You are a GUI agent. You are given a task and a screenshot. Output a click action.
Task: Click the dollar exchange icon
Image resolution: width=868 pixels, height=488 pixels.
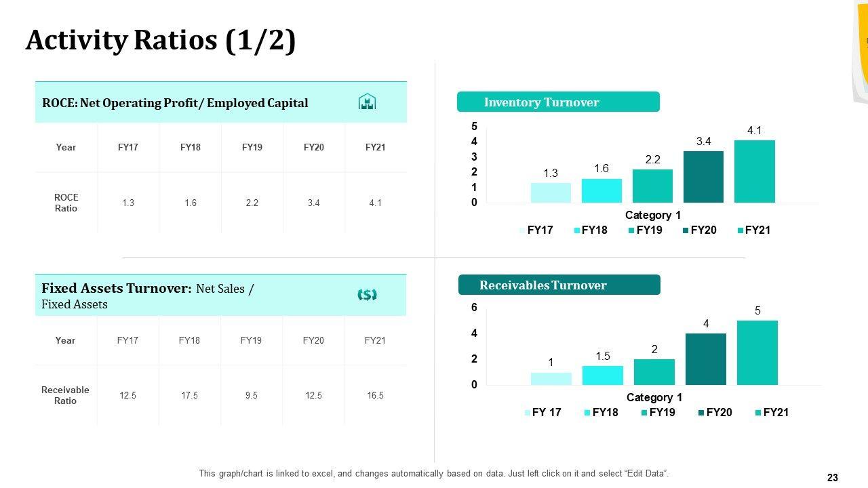(367, 294)
